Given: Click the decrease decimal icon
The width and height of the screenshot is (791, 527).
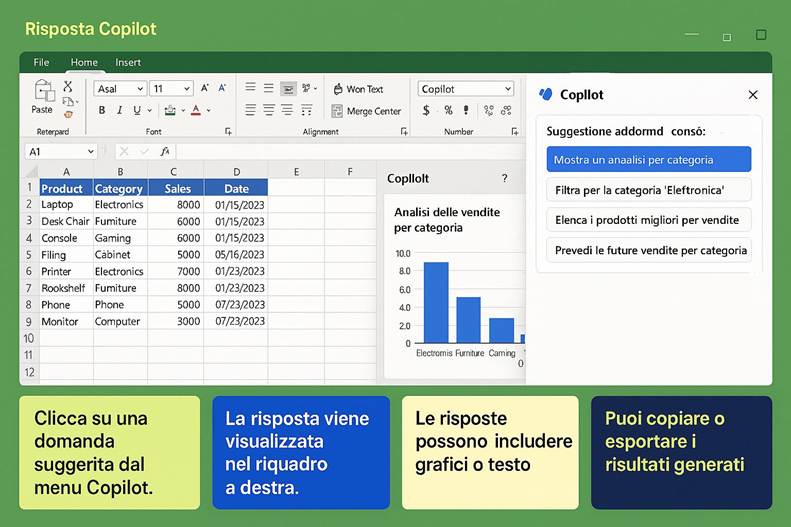Looking at the screenshot, I should point(506,110).
